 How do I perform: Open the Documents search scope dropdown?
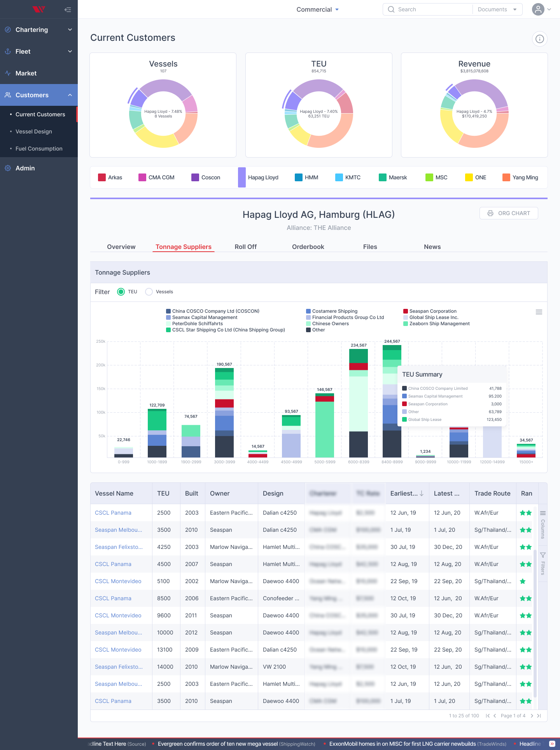pyautogui.click(x=497, y=9)
